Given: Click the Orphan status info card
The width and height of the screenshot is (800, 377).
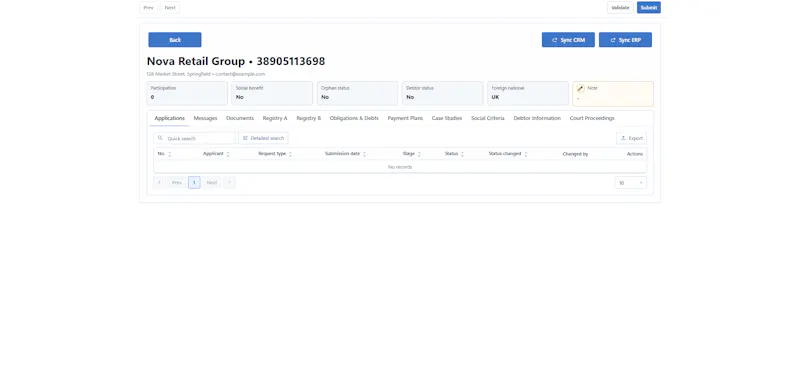Looking at the screenshot, I should pyautogui.click(x=357, y=93).
